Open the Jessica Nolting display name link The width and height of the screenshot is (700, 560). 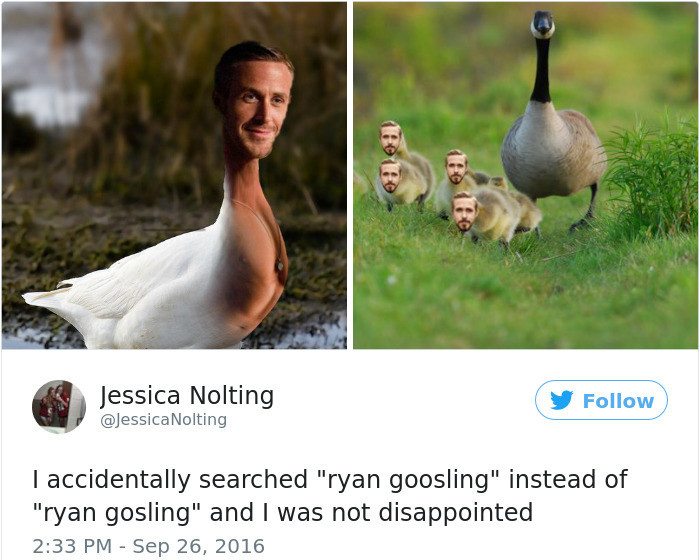(x=187, y=396)
